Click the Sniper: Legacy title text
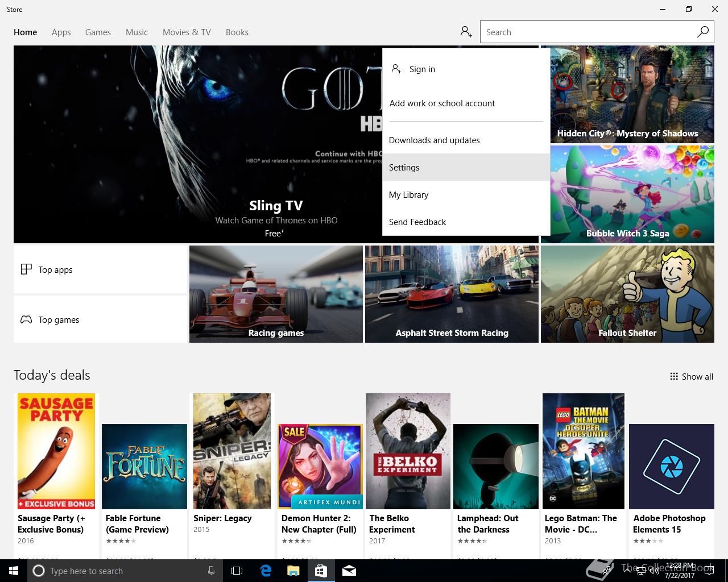The image size is (728, 582). [x=222, y=518]
